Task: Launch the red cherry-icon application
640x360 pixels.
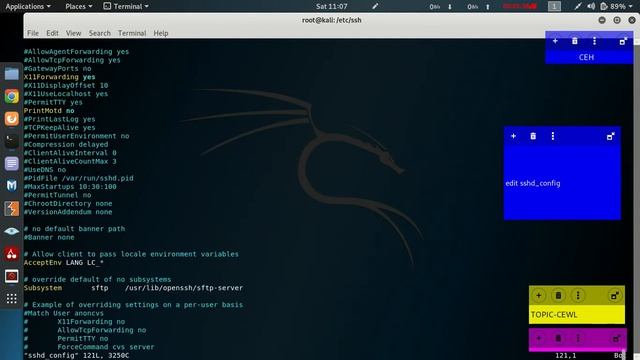Action: [11, 253]
